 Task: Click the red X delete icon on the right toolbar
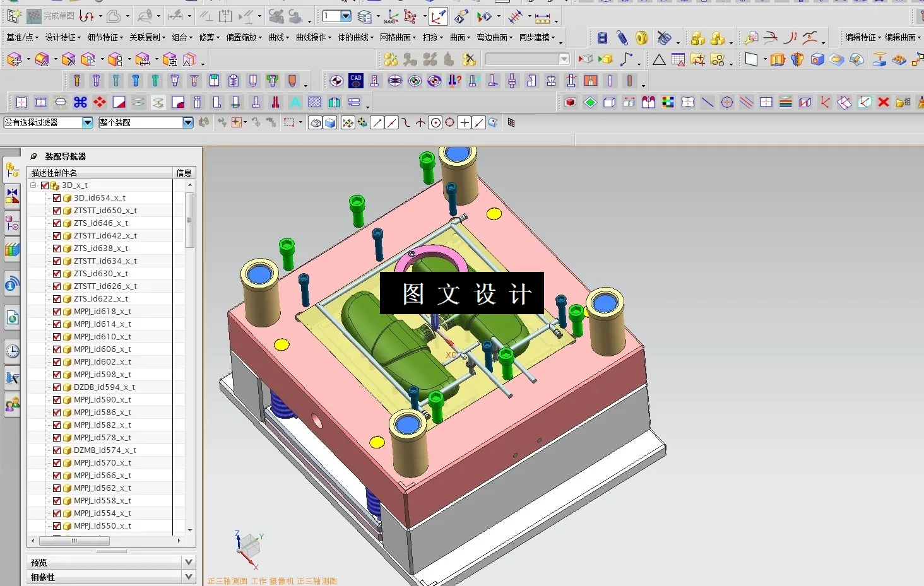pyautogui.click(x=883, y=102)
